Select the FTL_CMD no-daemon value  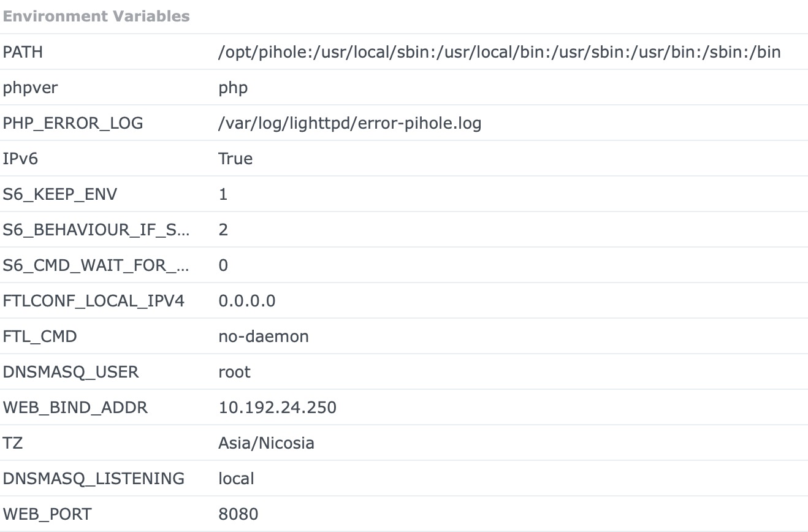(264, 336)
